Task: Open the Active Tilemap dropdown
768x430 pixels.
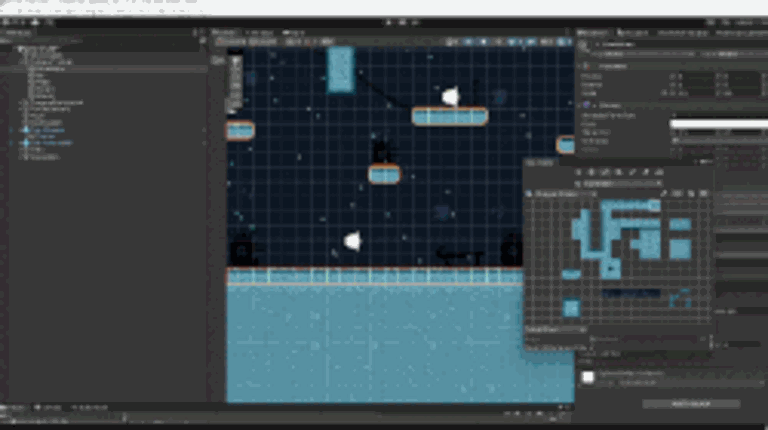Action: (622, 184)
